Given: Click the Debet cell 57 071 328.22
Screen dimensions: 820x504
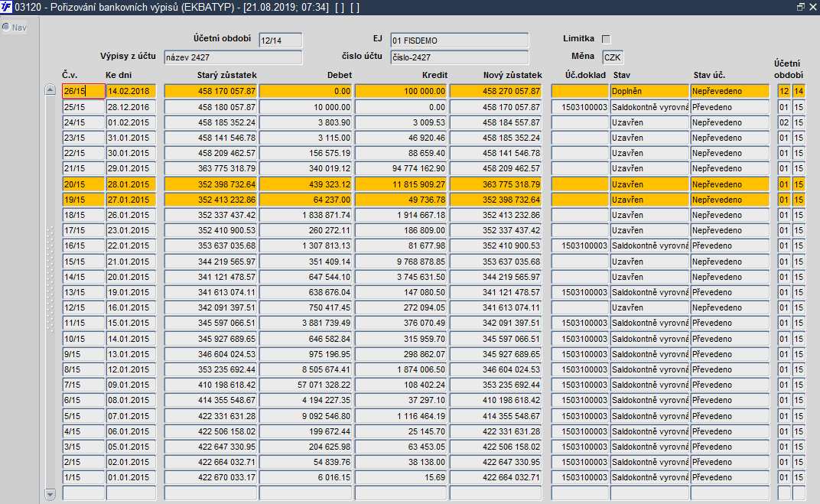Looking at the screenshot, I should coord(306,385).
